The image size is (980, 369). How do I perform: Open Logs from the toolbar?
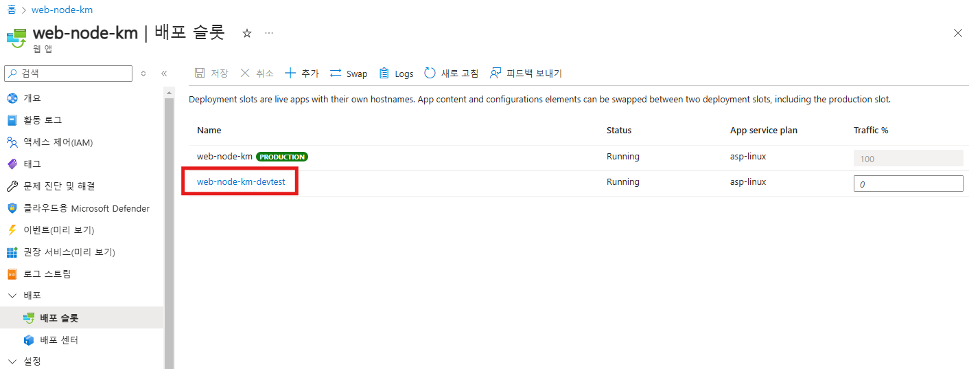(397, 74)
